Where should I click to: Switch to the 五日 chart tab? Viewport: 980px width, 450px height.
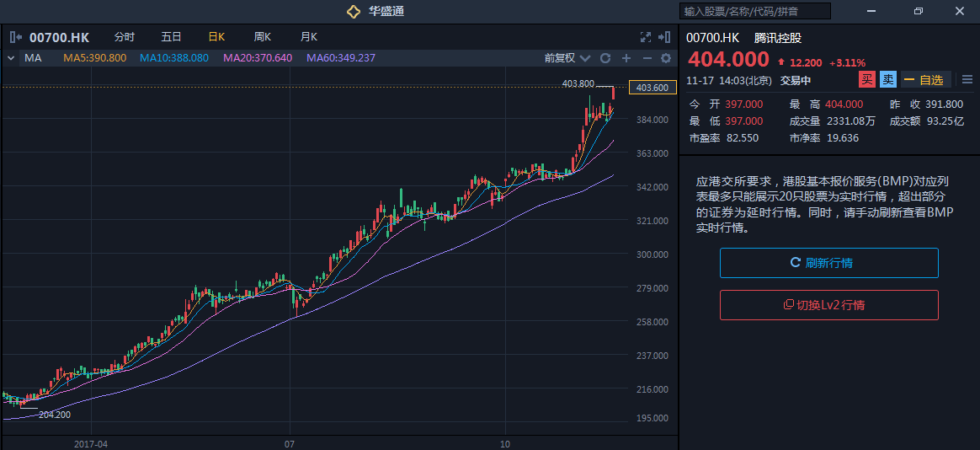[x=171, y=37]
